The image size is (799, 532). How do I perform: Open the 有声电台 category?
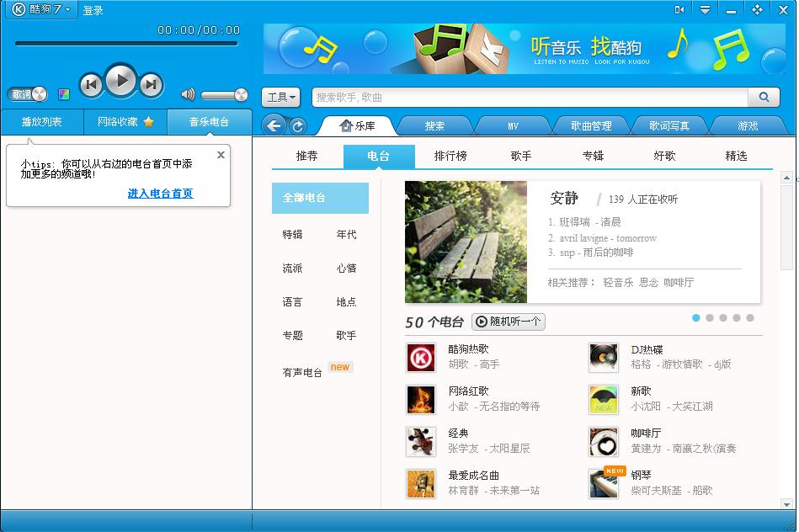[x=302, y=373]
